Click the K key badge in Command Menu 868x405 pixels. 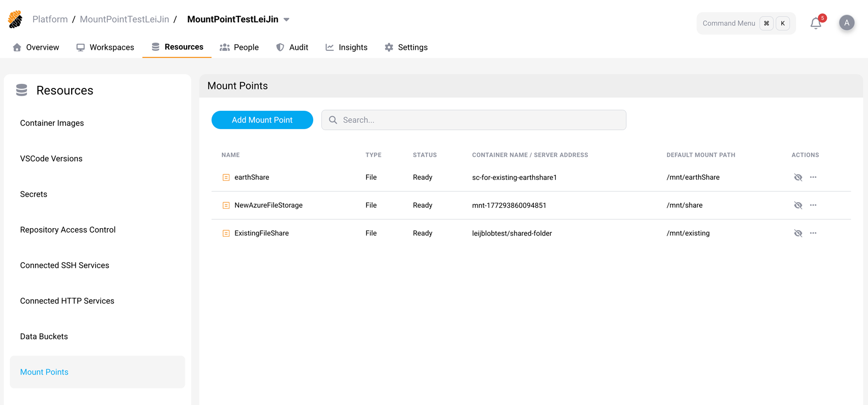[783, 23]
